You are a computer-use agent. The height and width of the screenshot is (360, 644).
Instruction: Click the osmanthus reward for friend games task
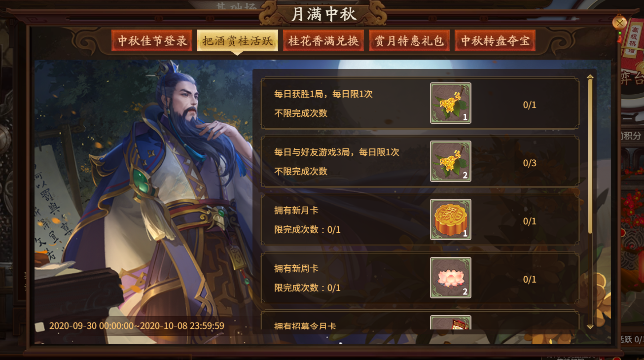(451, 161)
